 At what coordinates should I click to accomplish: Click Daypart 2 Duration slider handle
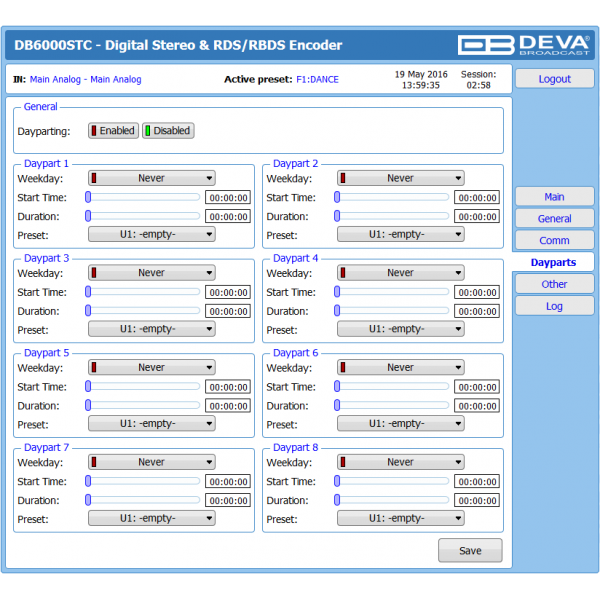click(337, 216)
